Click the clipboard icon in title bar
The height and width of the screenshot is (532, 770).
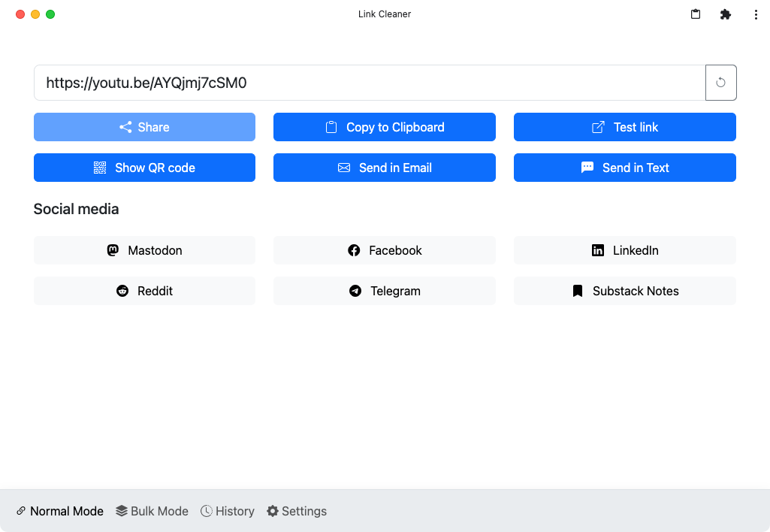pyautogui.click(x=696, y=14)
